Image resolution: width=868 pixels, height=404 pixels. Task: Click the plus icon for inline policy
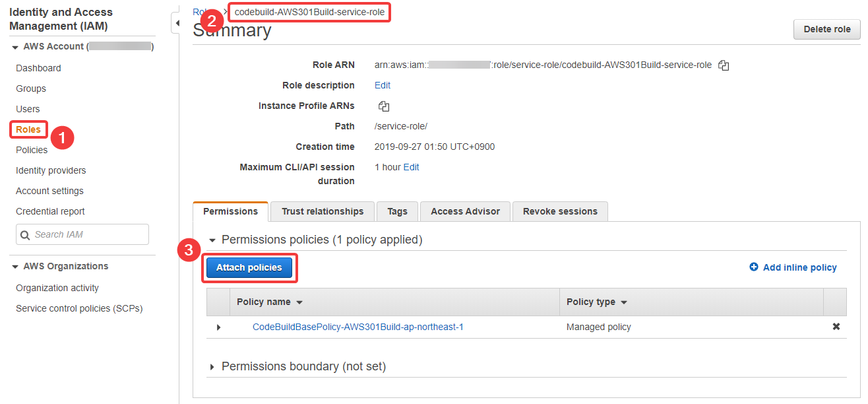point(754,267)
